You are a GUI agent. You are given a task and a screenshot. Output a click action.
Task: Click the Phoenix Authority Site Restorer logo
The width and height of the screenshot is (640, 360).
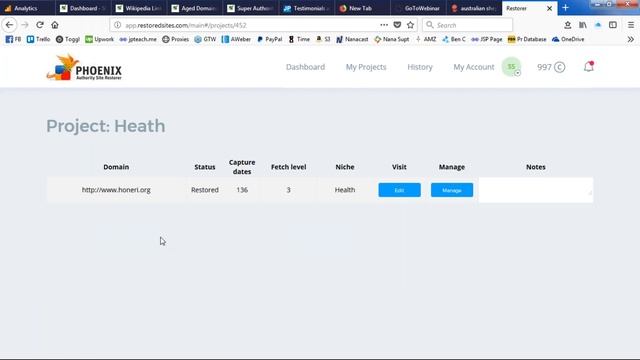point(84,68)
